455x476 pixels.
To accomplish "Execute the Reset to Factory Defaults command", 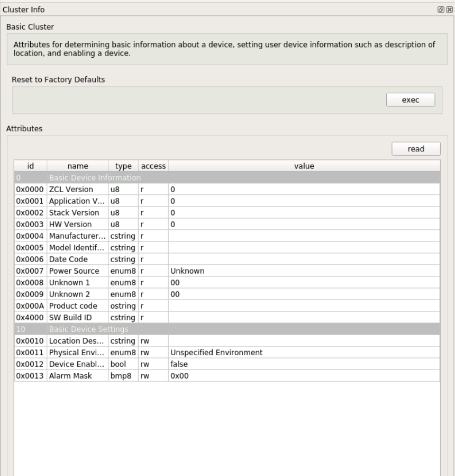I will [411, 100].
